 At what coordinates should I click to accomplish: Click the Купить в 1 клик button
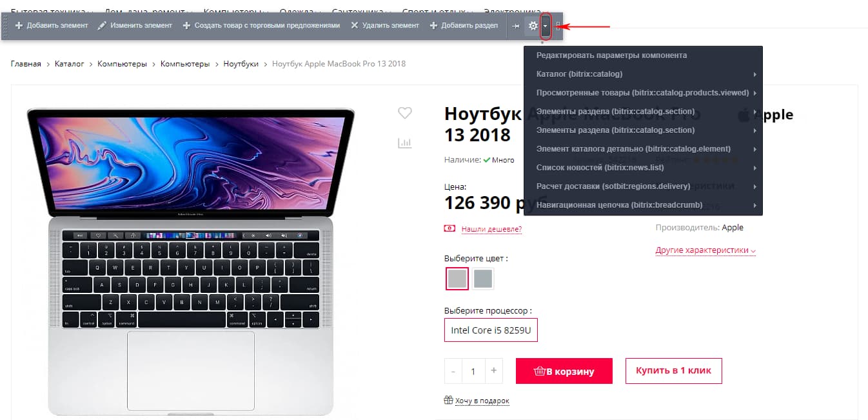(x=673, y=371)
